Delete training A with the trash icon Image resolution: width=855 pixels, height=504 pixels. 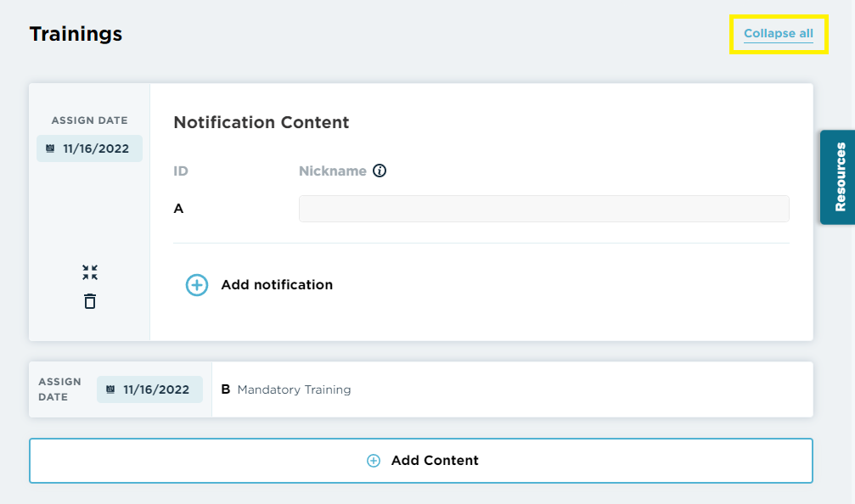click(x=90, y=301)
